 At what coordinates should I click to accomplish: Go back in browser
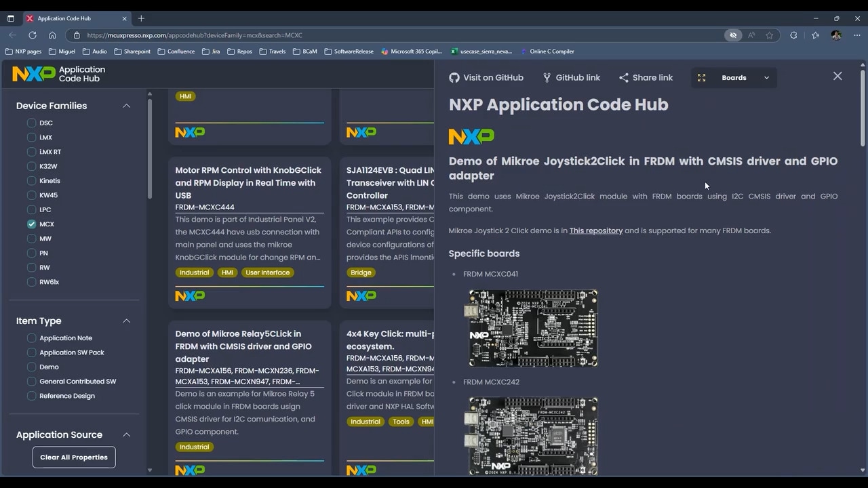[x=12, y=35]
